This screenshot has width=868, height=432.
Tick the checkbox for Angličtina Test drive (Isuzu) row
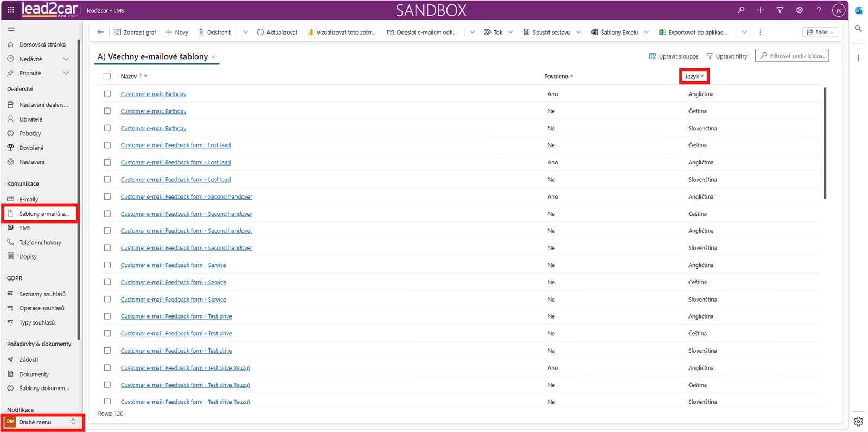(x=107, y=367)
